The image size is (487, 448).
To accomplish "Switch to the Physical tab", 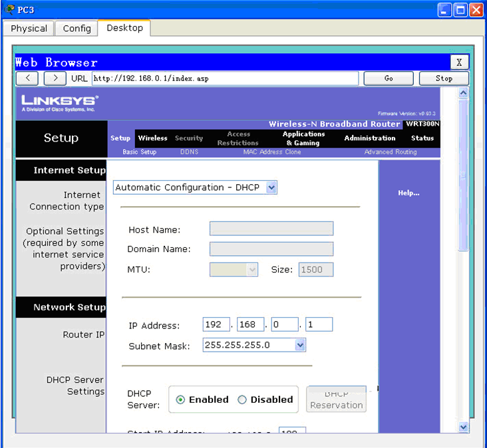I will point(29,29).
